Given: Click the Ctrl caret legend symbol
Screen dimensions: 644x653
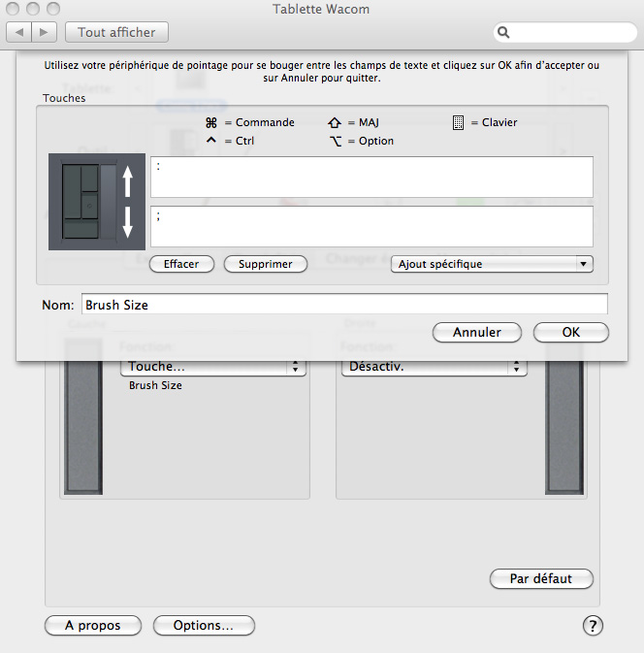Looking at the screenshot, I should 211,140.
